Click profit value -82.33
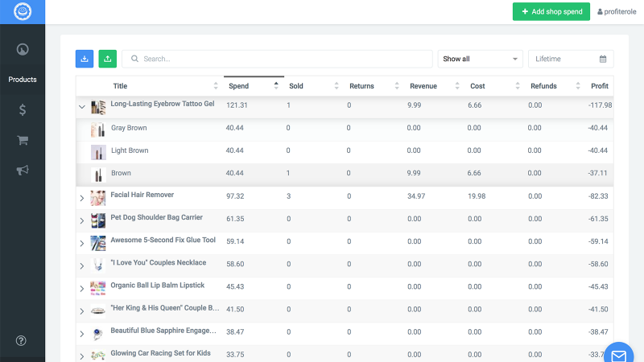This screenshot has width=644, height=362. [598, 196]
